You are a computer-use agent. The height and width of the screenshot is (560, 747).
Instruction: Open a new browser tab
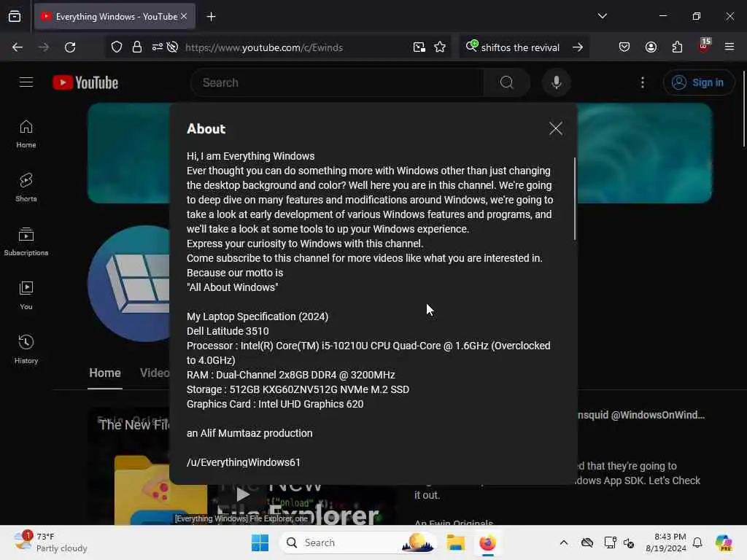[211, 17]
